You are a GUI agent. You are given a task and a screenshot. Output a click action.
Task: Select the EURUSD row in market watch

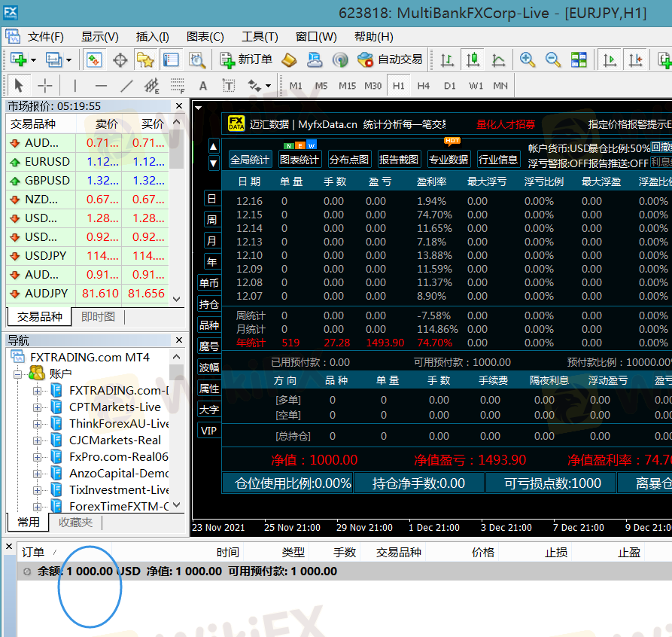coord(47,161)
